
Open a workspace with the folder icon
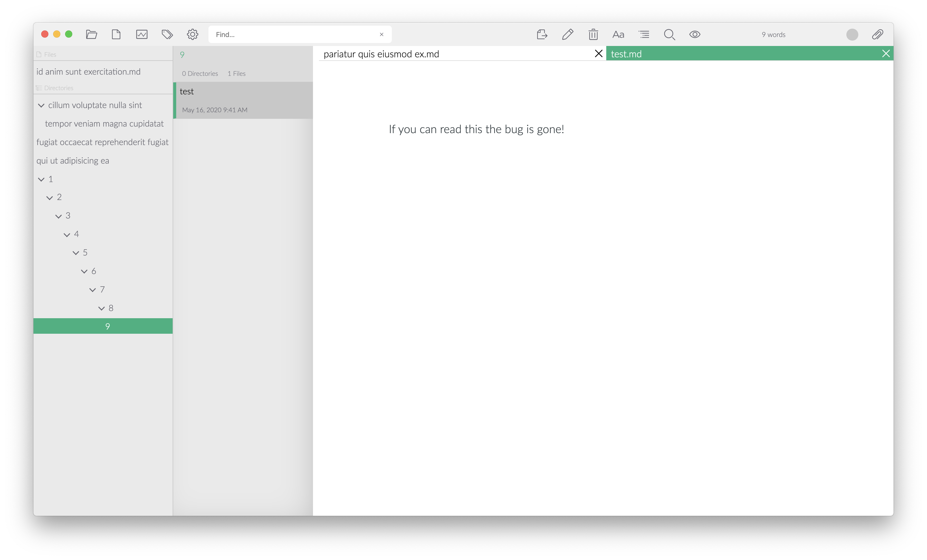click(x=91, y=34)
